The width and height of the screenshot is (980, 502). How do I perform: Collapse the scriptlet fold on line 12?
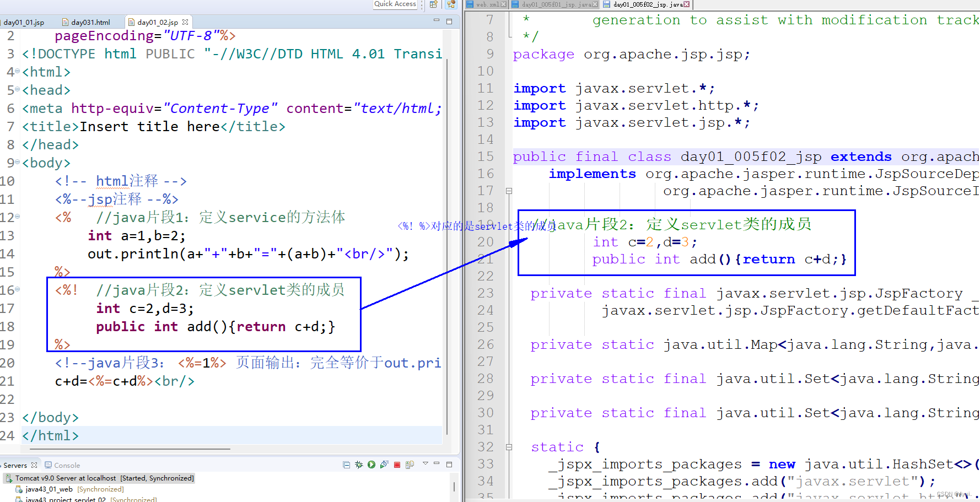(x=18, y=217)
